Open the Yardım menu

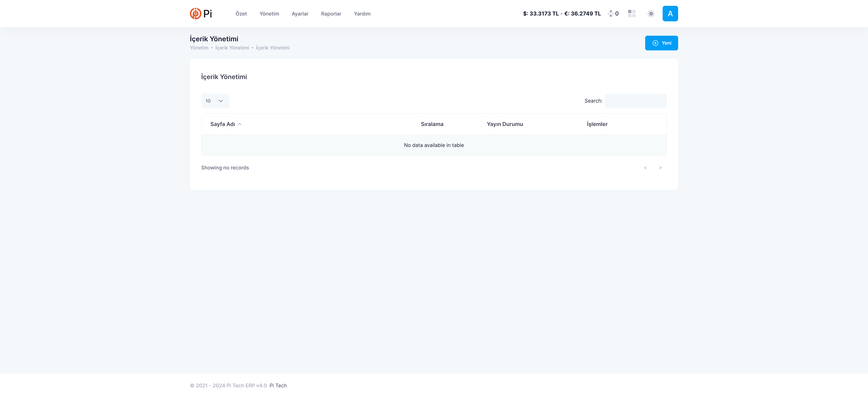point(362,14)
